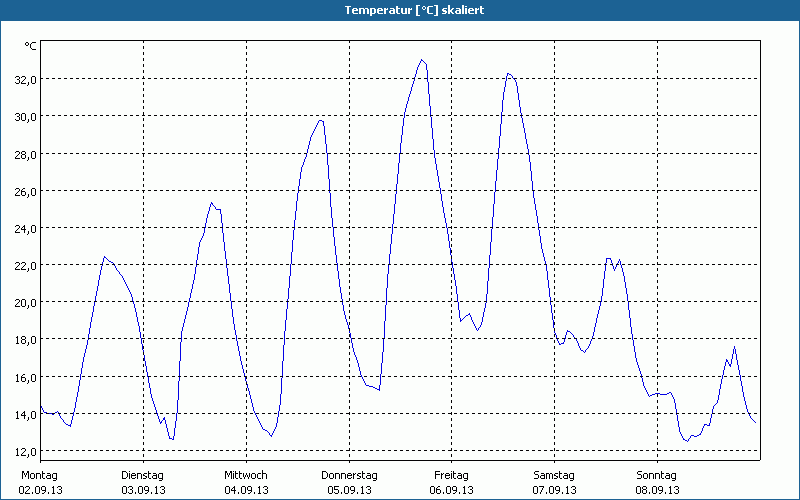The image size is (800, 500).
Task: Click the °C unit label
Action: pyautogui.click(x=31, y=46)
